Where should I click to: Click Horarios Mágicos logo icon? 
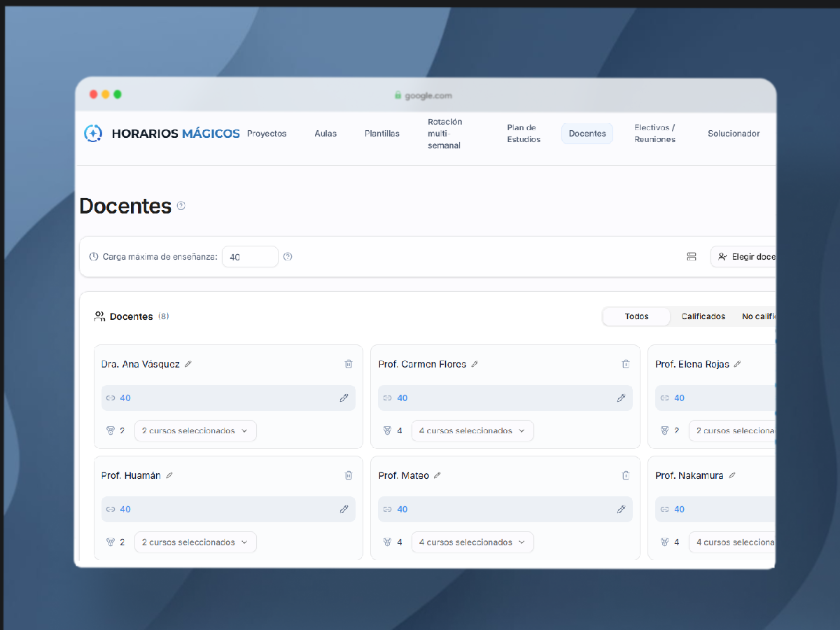point(93,133)
